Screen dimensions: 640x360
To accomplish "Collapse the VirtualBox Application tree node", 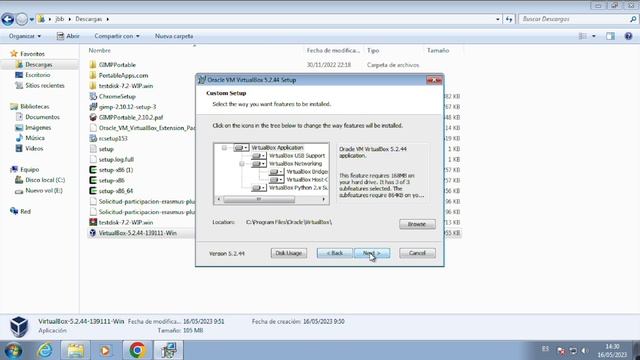I will (x=224, y=148).
